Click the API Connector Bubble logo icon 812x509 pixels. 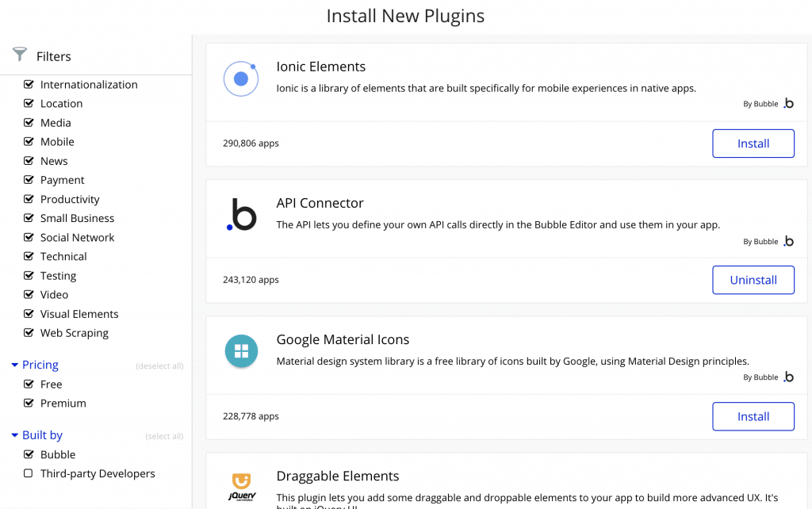click(x=241, y=216)
